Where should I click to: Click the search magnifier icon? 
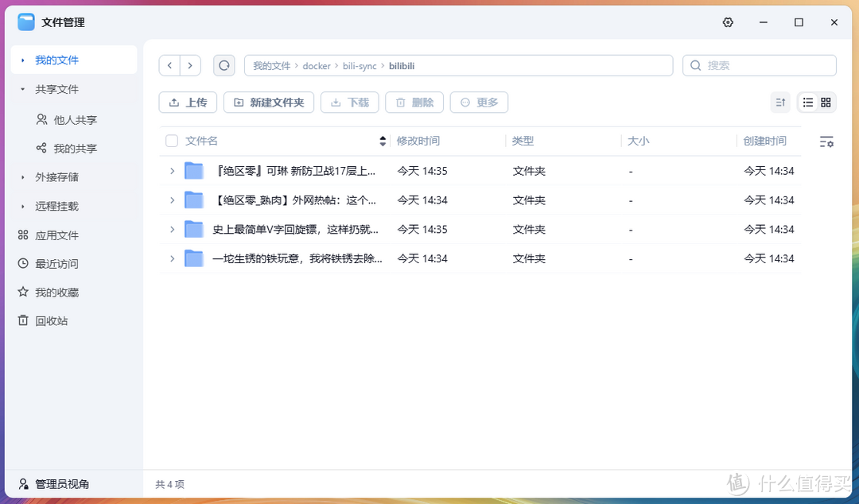[x=696, y=65]
